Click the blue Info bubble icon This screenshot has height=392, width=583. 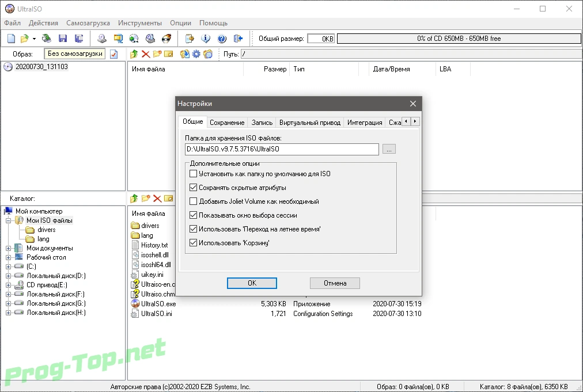click(x=206, y=38)
